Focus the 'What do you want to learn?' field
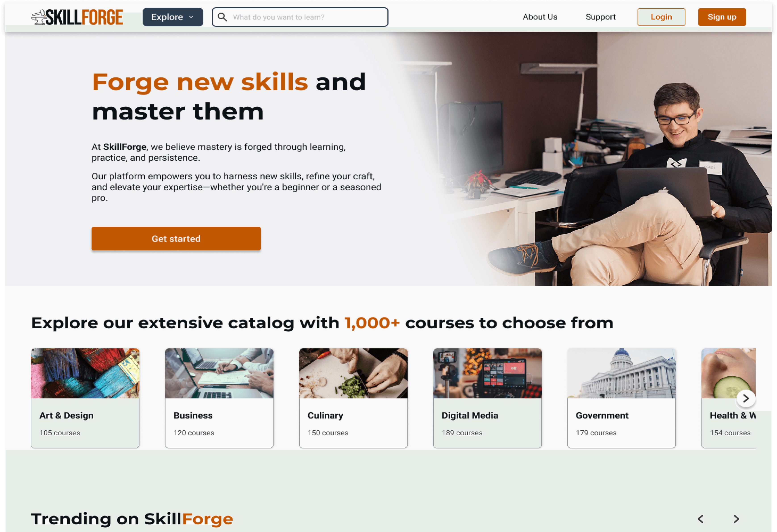This screenshot has width=777, height=532. [x=300, y=17]
